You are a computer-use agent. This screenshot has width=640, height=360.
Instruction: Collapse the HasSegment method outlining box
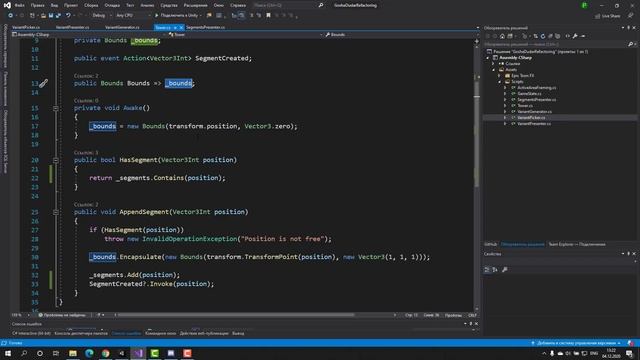(x=56, y=160)
